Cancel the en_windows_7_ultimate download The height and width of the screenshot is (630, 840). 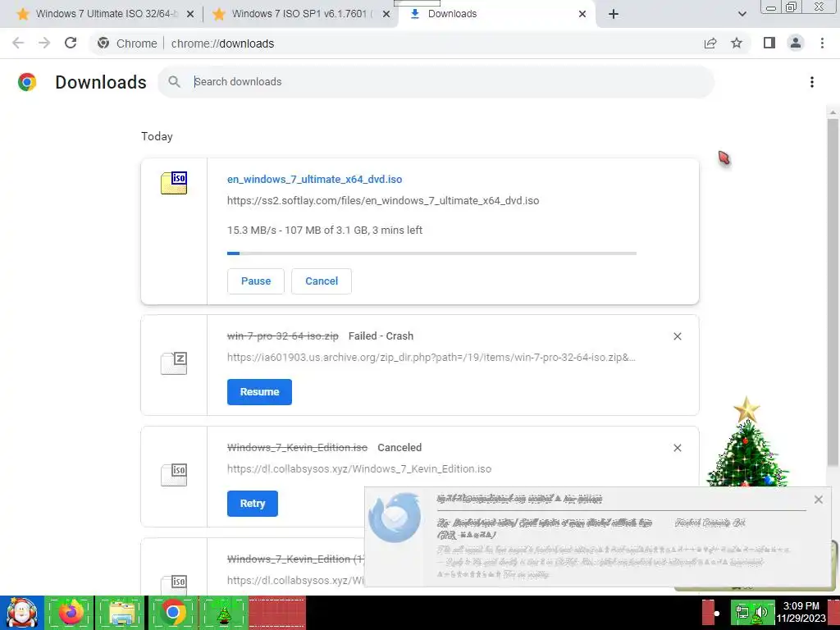click(x=322, y=281)
